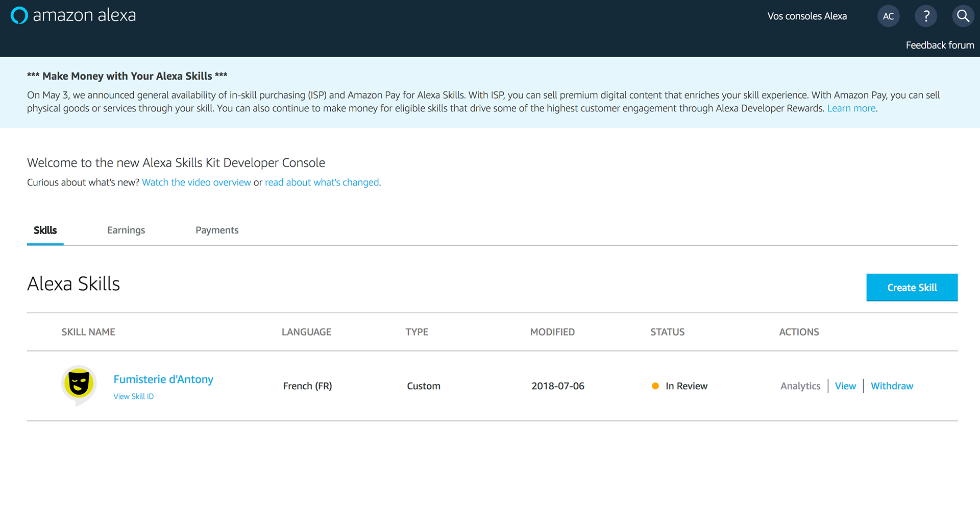The width and height of the screenshot is (980, 521).
Task: Click the search magnifier icon
Action: point(963,16)
